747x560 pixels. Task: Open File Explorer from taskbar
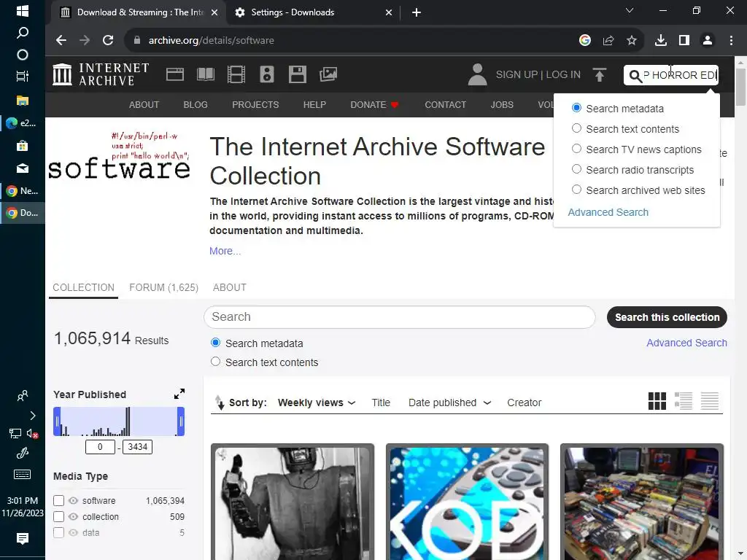tap(23, 100)
